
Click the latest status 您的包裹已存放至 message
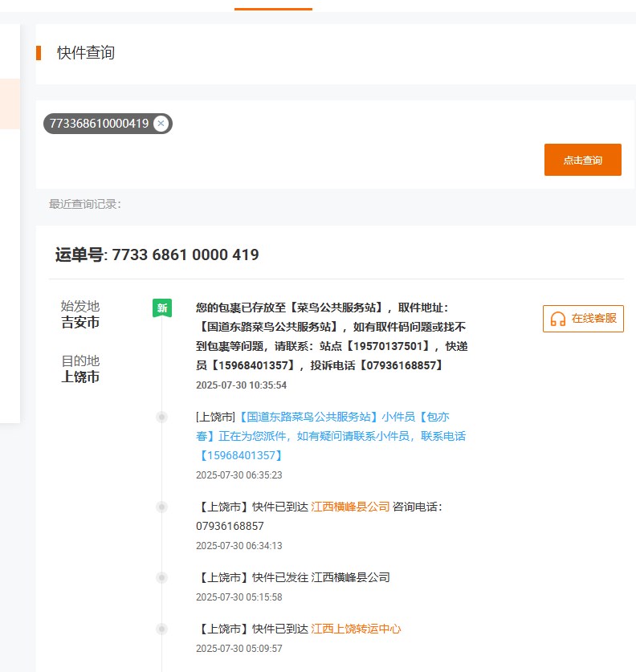point(332,336)
